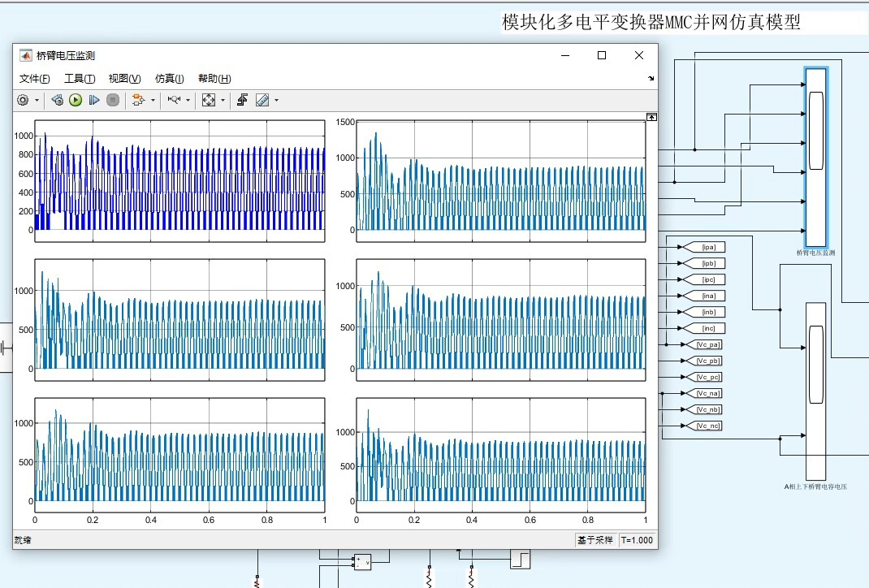Run the simulation with the green play button
Image resolution: width=869 pixels, height=588 pixels.
coord(76,101)
